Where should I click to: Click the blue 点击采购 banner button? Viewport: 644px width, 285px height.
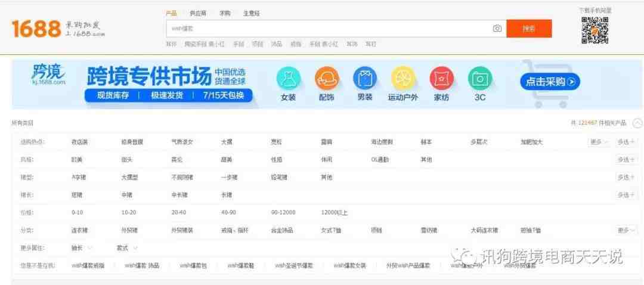pyautogui.click(x=549, y=82)
